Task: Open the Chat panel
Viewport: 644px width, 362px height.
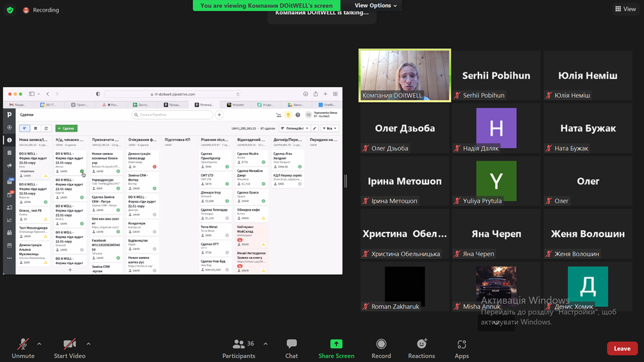Action: point(291,348)
